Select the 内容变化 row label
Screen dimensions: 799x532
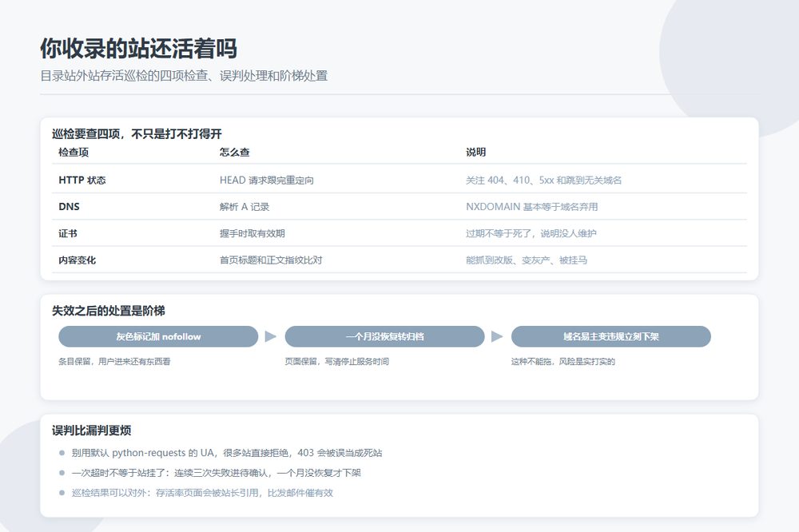coord(77,260)
